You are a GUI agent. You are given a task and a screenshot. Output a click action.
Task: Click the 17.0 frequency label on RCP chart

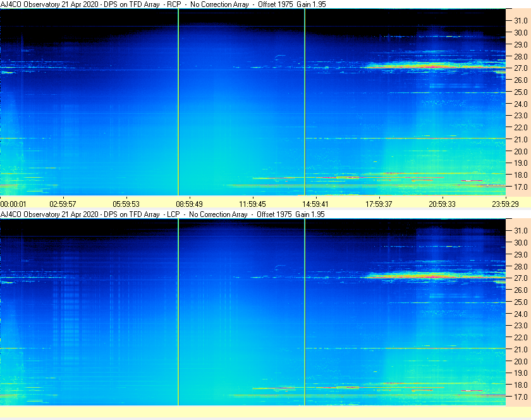(521, 187)
